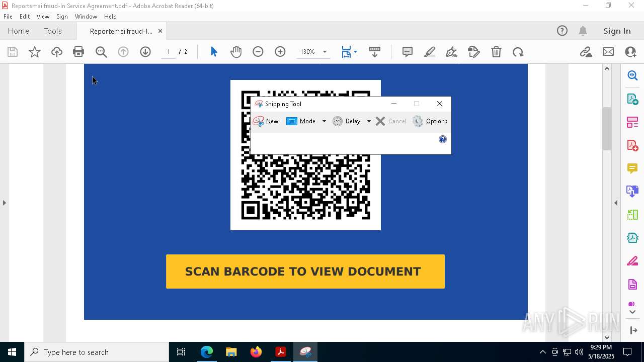This screenshot has width=644, height=362.
Task: Open Firefox from taskbar
Action: tap(256, 352)
